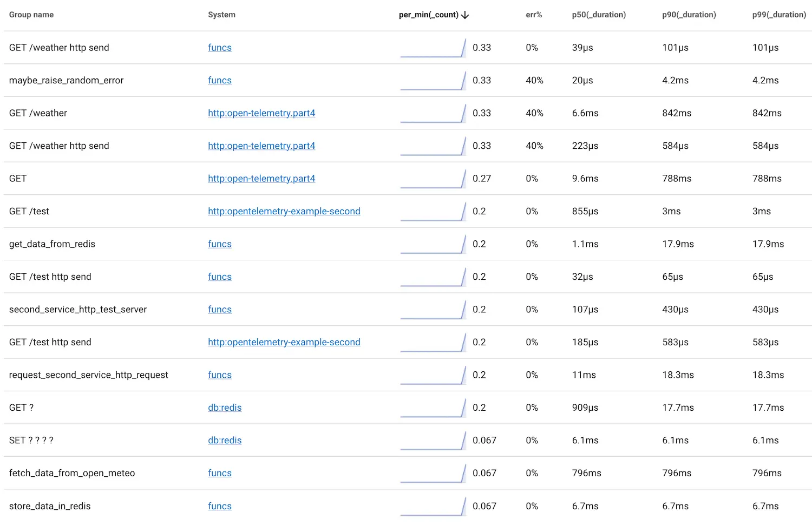This screenshot has width=812, height=525.
Task: Click the sparkline chart in get_data_from_redis row
Action: [x=433, y=245]
